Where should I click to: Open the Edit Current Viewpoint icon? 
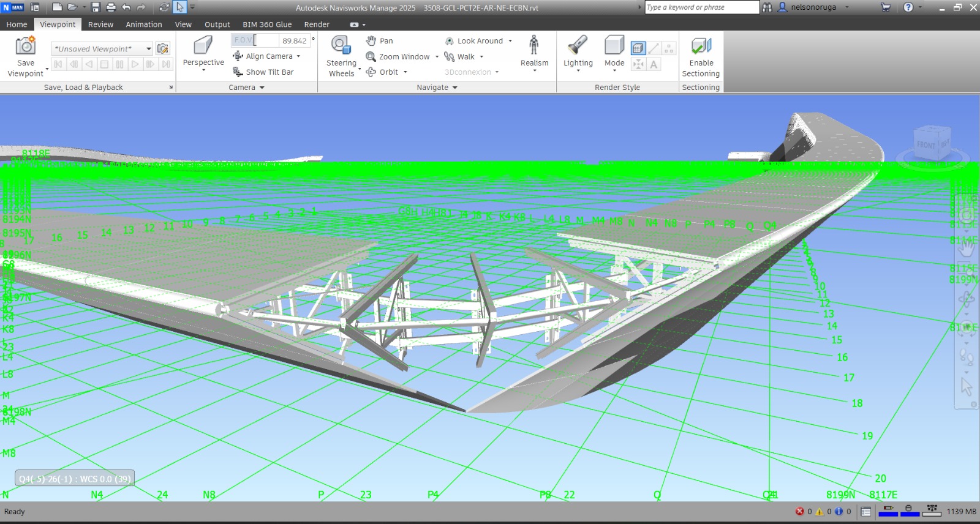163,49
